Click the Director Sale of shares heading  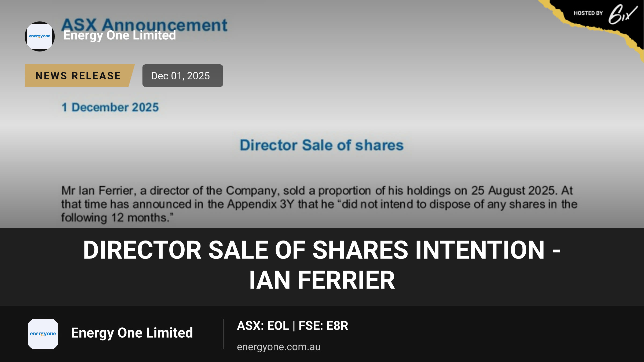(321, 145)
